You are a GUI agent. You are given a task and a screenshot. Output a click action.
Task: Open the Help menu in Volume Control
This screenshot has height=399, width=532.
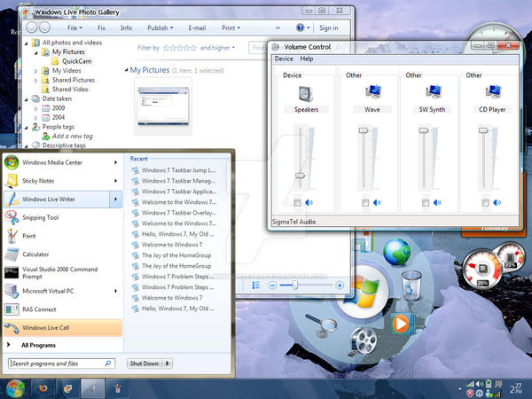[x=307, y=59]
